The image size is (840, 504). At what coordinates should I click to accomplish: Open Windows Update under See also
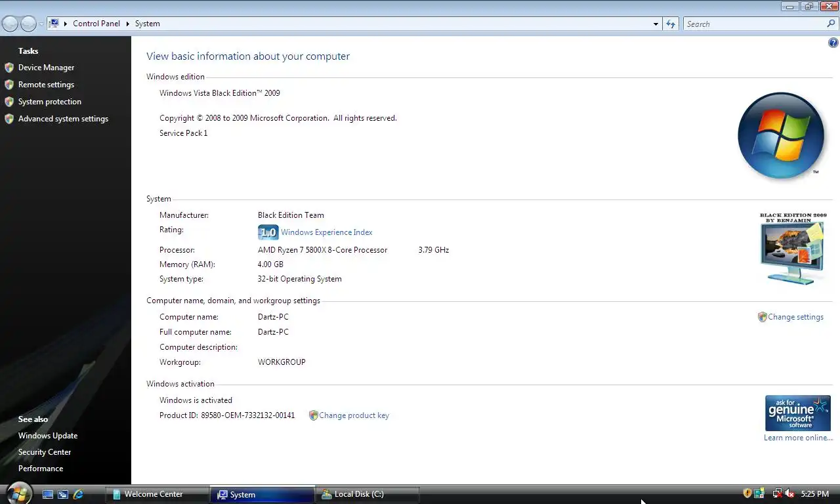tap(48, 436)
